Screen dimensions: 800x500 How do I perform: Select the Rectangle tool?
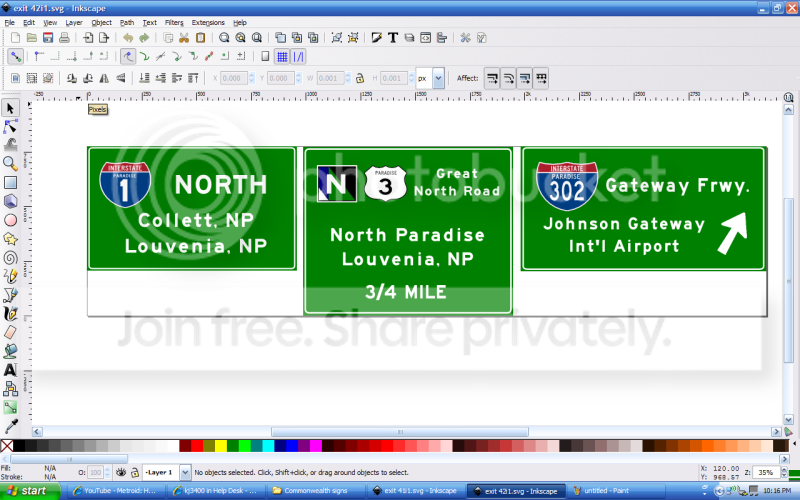click(x=10, y=182)
